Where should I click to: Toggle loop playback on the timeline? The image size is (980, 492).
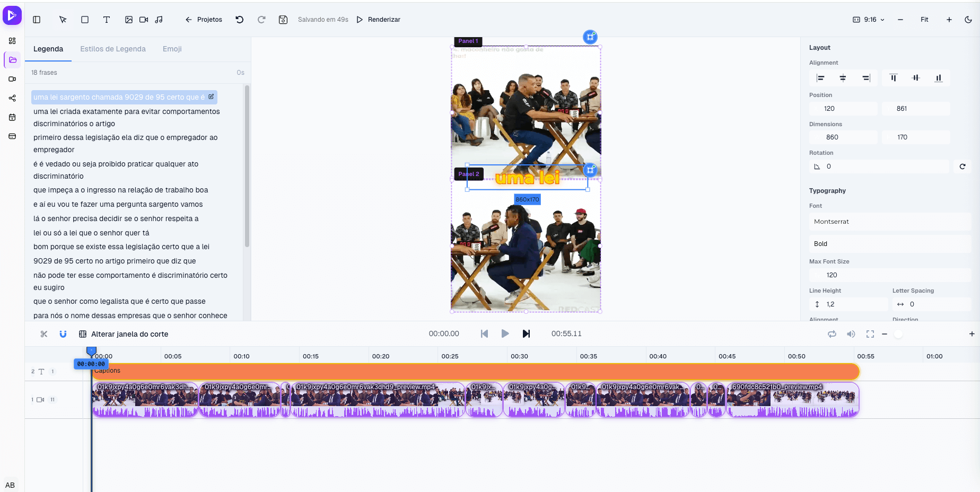(832, 334)
